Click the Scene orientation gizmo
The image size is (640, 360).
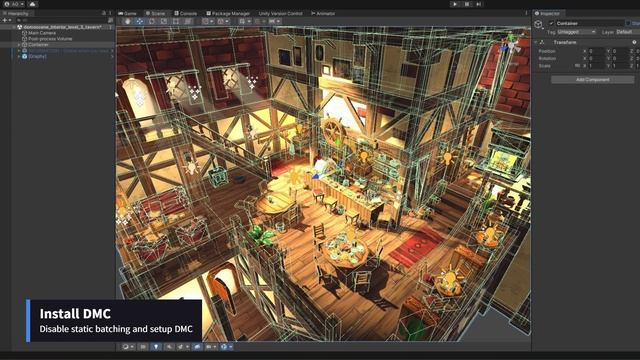510,44
